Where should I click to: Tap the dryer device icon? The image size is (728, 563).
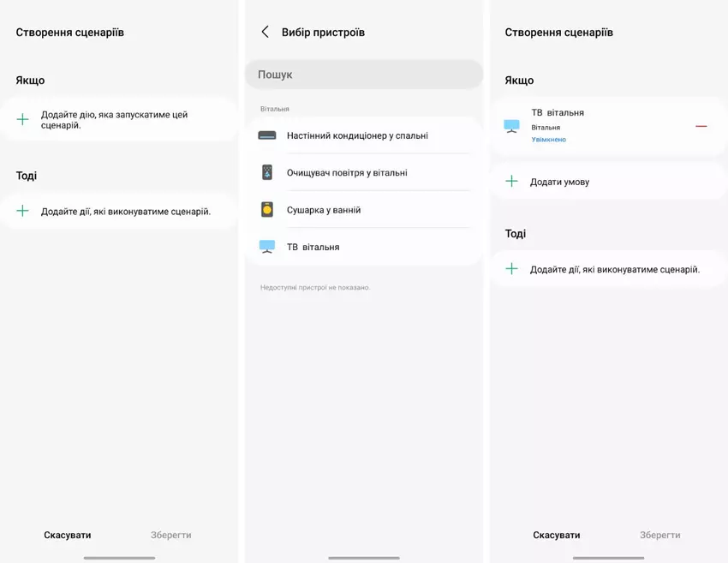point(267,210)
